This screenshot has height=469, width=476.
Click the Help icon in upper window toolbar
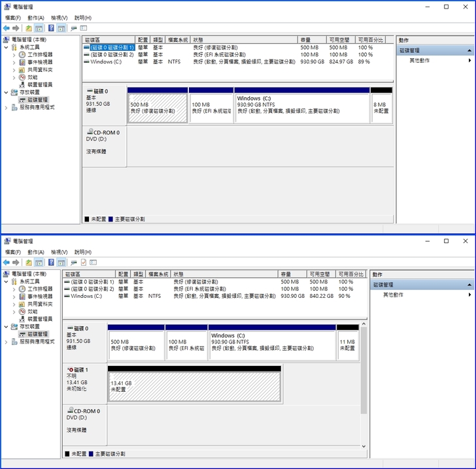pyautogui.click(x=50, y=28)
